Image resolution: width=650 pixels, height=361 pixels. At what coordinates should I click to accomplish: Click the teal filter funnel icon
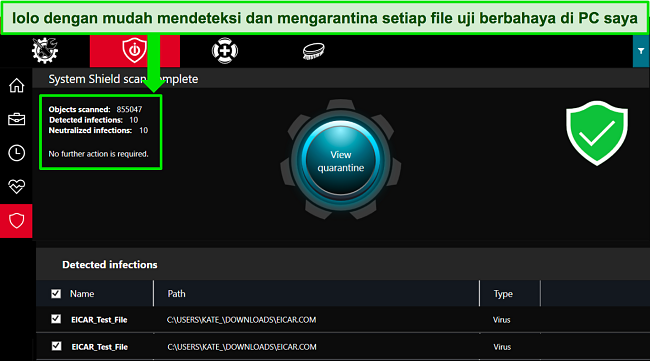[641, 51]
